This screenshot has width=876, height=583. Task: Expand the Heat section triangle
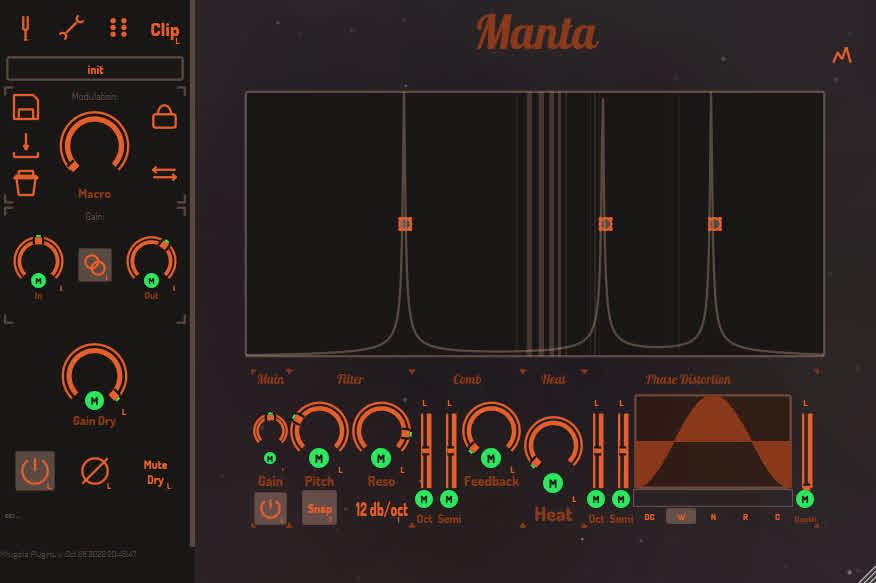(584, 371)
